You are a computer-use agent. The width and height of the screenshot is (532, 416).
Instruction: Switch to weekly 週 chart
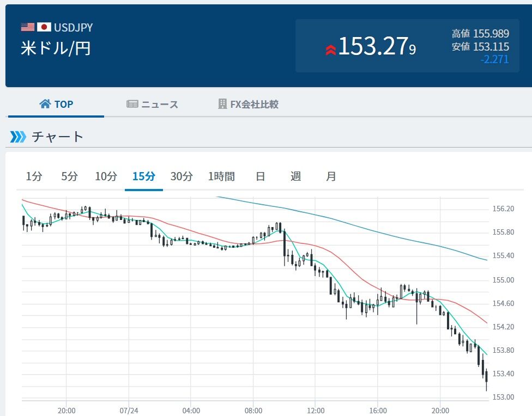tap(295, 176)
